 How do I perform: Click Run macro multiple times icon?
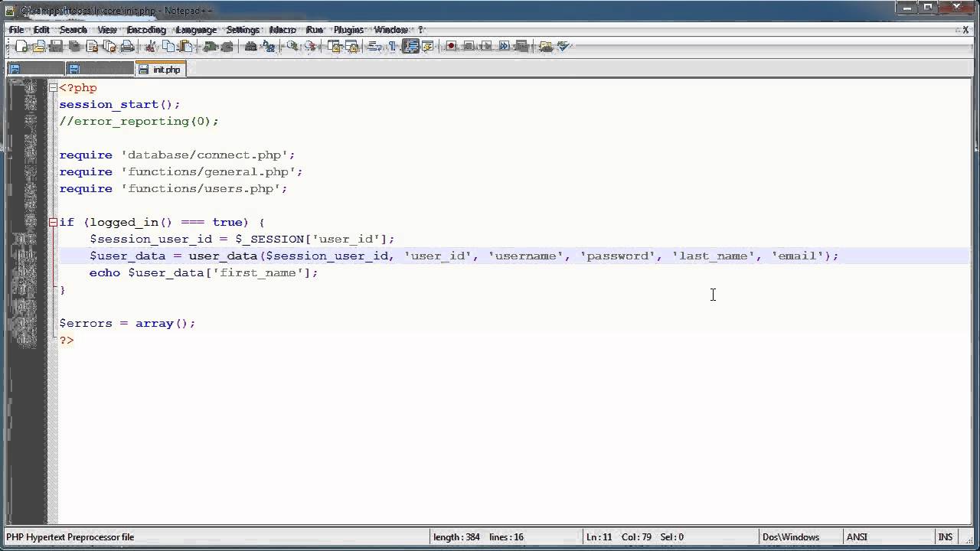coord(504,47)
